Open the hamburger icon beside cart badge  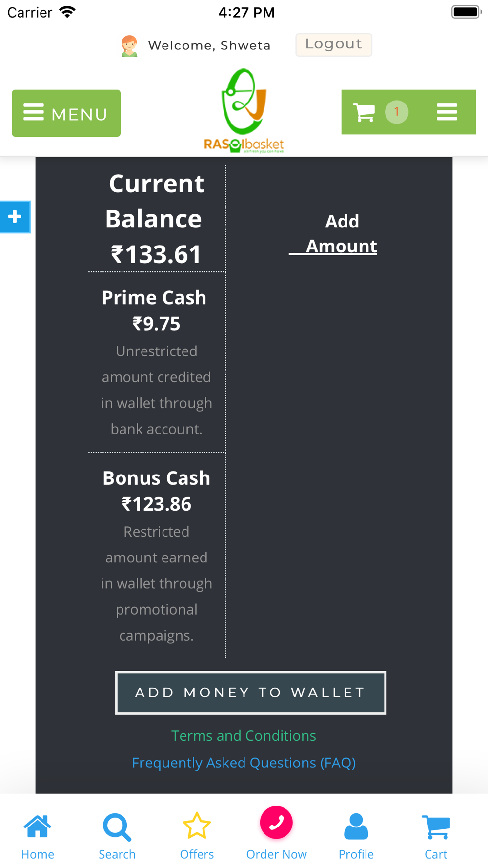pos(447,112)
